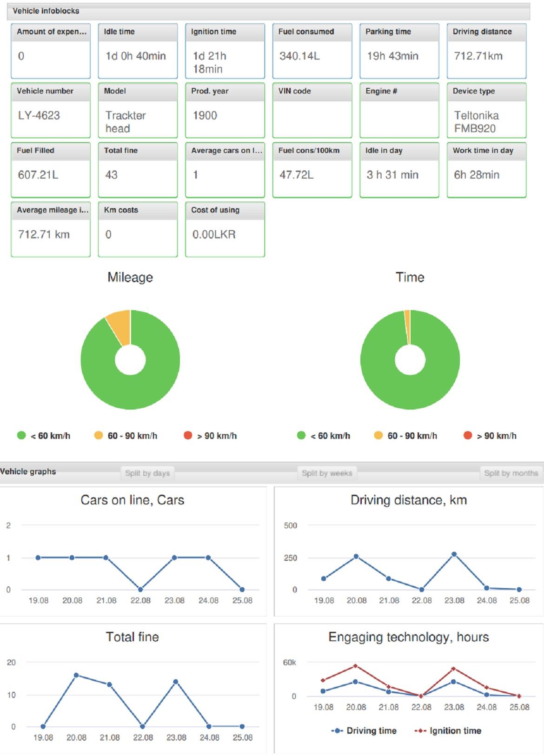
Task: Toggle the Time > 90 km/h legend
Action: pos(490,436)
